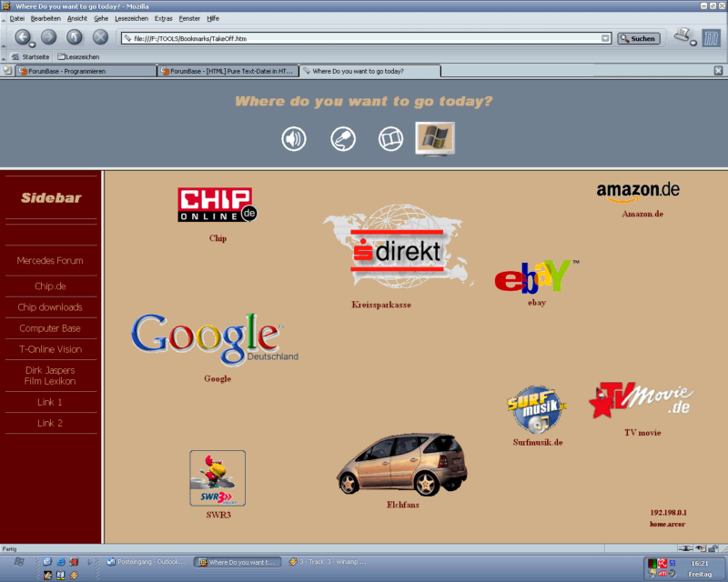Open the Bearbeiten menu
Viewport: 728px width, 582px height.
click(45, 18)
